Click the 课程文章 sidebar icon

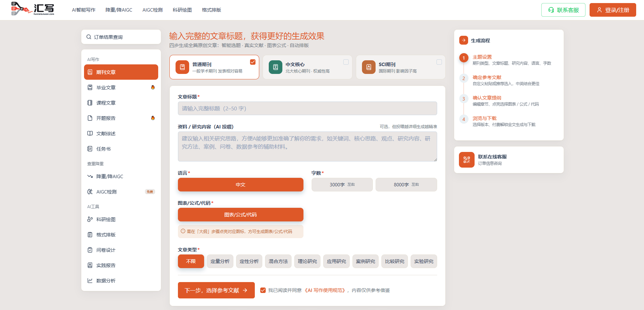(x=90, y=103)
